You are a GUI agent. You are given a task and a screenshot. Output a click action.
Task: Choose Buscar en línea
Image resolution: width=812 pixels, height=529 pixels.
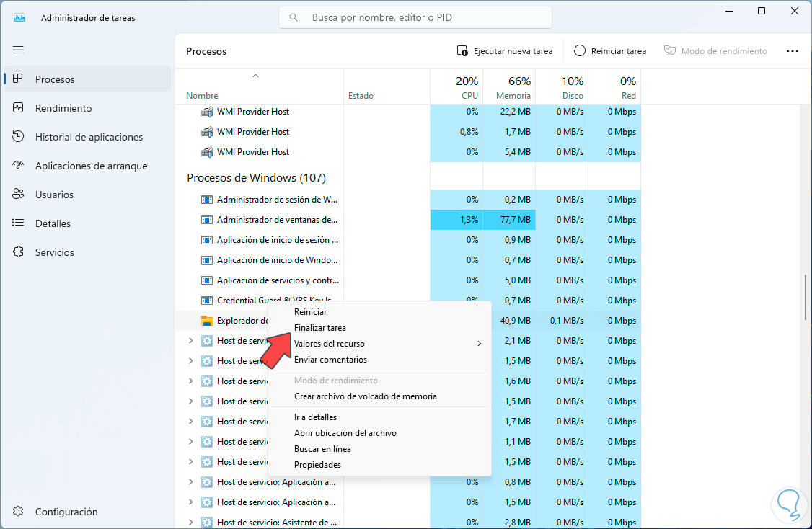pyautogui.click(x=322, y=449)
